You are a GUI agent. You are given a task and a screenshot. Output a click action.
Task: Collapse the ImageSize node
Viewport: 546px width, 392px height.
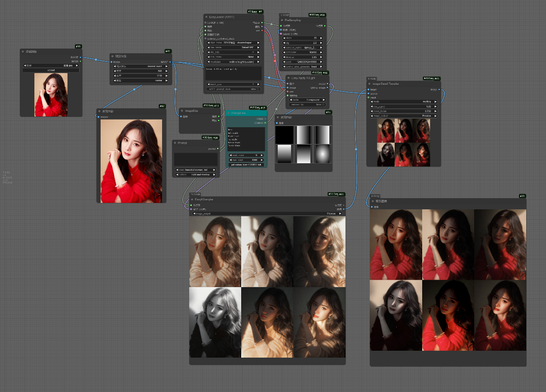[x=182, y=110]
